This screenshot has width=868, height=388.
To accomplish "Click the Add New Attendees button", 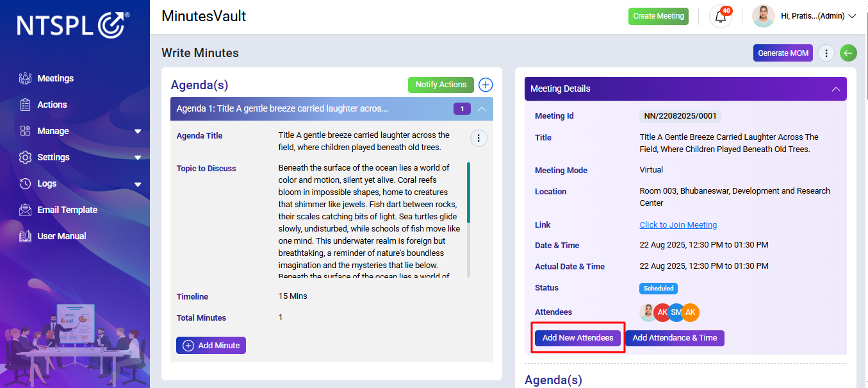I will 578,338.
